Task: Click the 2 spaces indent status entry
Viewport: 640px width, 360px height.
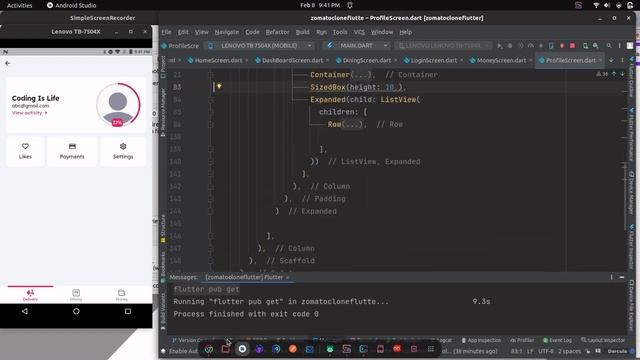Action: [569, 351]
